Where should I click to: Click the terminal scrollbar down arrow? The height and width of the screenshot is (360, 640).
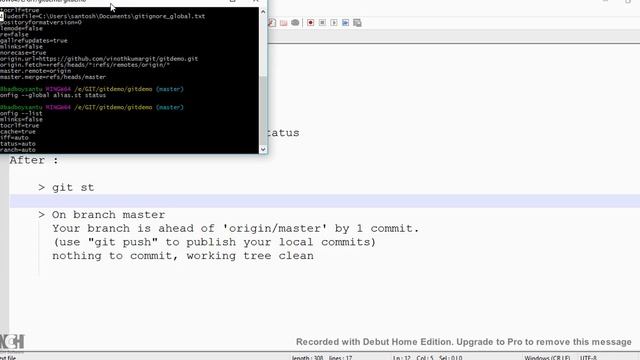(263, 149)
